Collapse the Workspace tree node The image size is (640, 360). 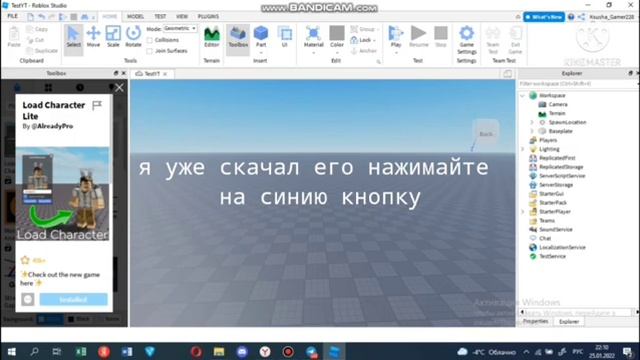(x=523, y=96)
